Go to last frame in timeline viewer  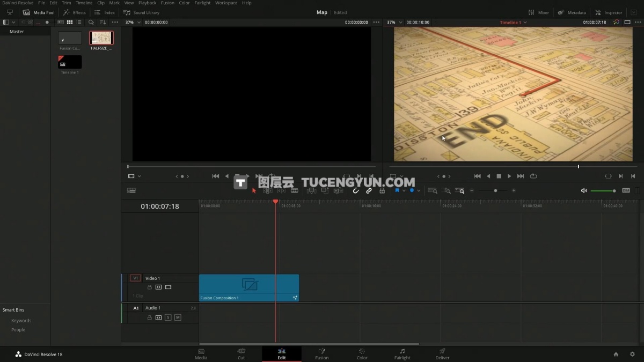click(x=521, y=176)
